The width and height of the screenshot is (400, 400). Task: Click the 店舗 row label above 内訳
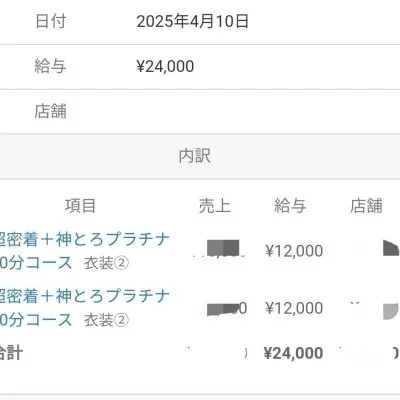tap(51, 111)
